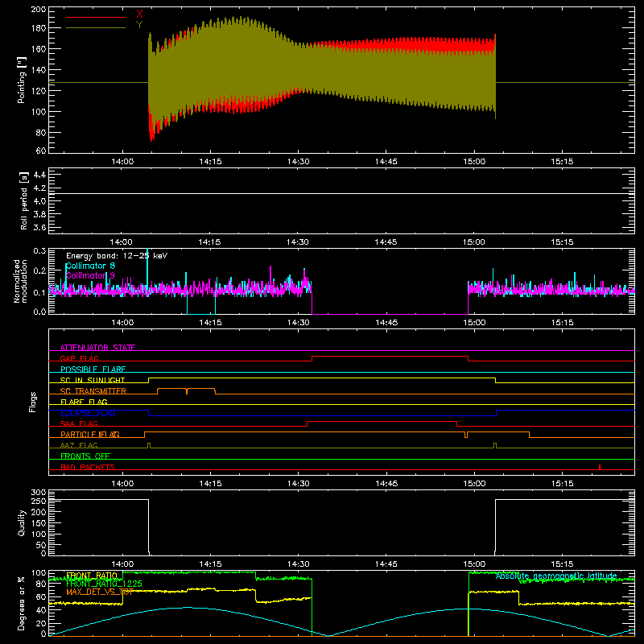Click the 'Normalized modulation' axis title
Viewport: 644px width, 644px height.
point(20,281)
